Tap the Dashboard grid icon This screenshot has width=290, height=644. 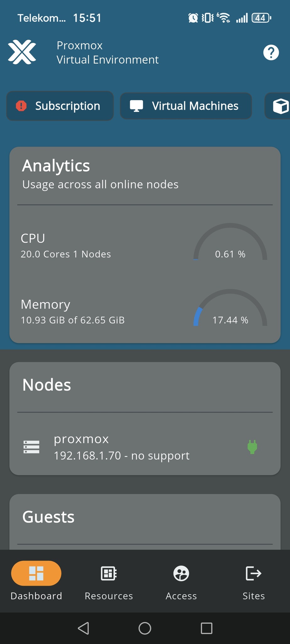click(x=36, y=573)
